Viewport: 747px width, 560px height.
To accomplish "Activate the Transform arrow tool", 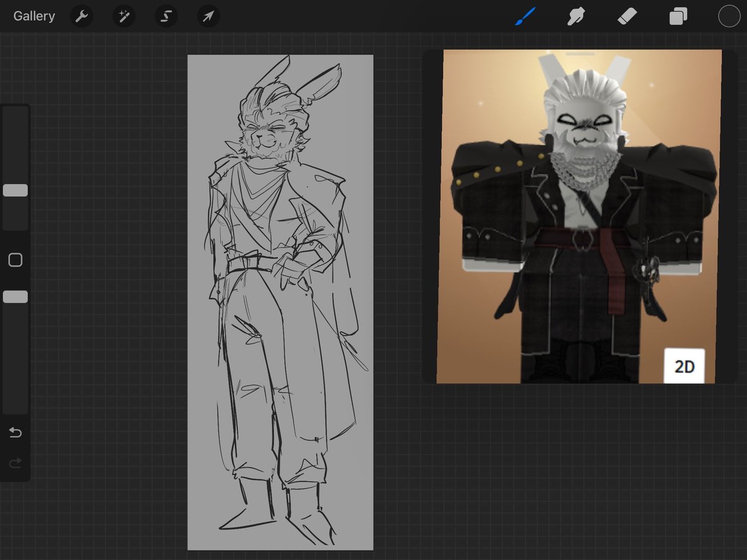I will click(209, 17).
